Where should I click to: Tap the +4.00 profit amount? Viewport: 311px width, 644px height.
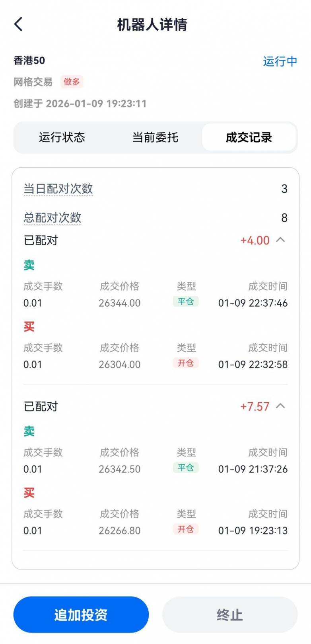(255, 241)
